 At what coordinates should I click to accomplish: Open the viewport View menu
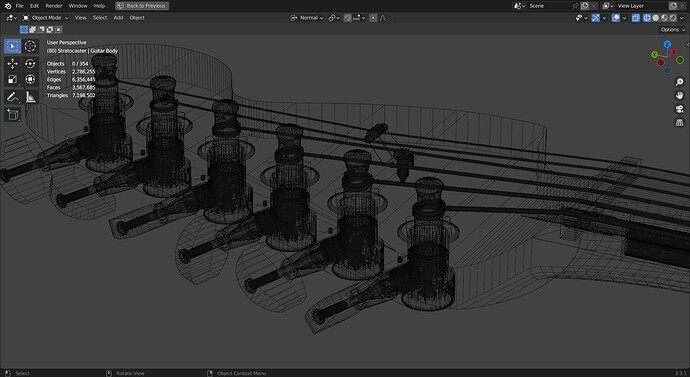(x=81, y=18)
